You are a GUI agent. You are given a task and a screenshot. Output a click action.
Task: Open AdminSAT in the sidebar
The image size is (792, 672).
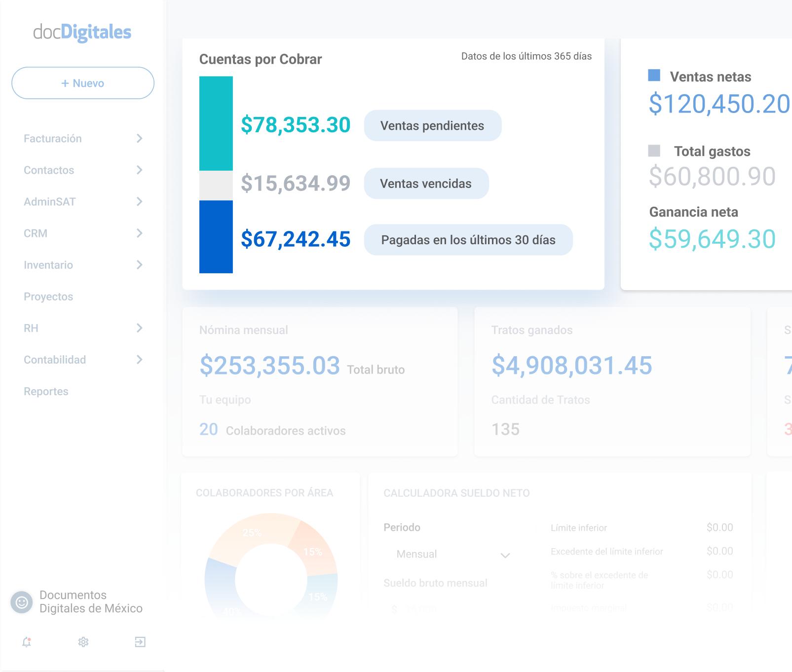pos(50,202)
